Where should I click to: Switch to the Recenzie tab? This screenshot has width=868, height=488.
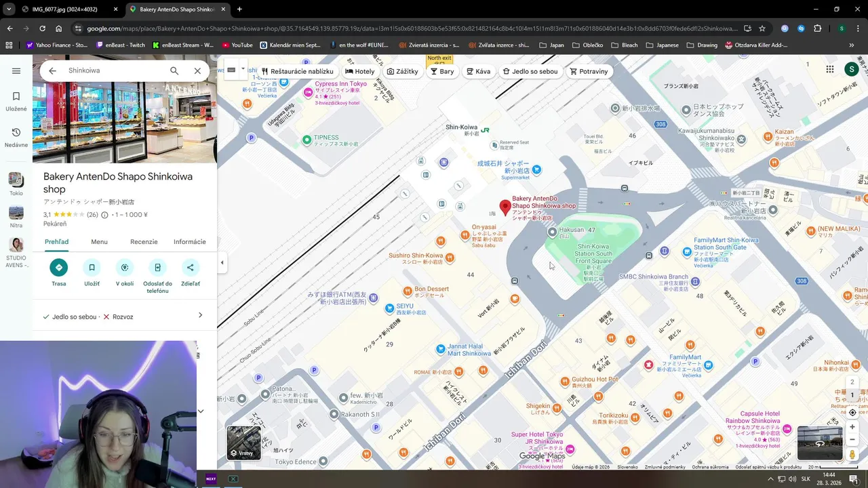point(144,242)
